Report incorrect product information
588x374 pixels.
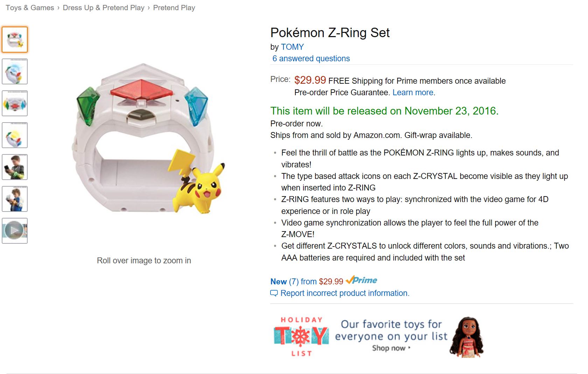click(345, 293)
